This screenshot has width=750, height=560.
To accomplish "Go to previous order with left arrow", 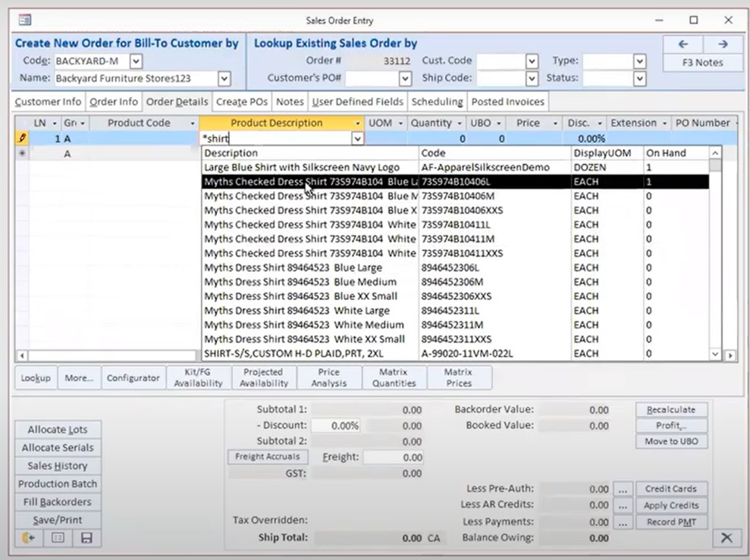I will [683, 44].
